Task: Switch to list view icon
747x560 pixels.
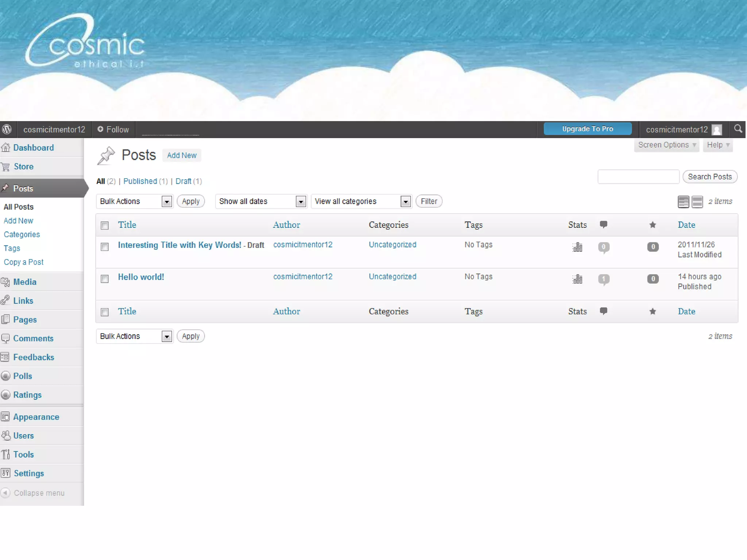Action: click(683, 202)
